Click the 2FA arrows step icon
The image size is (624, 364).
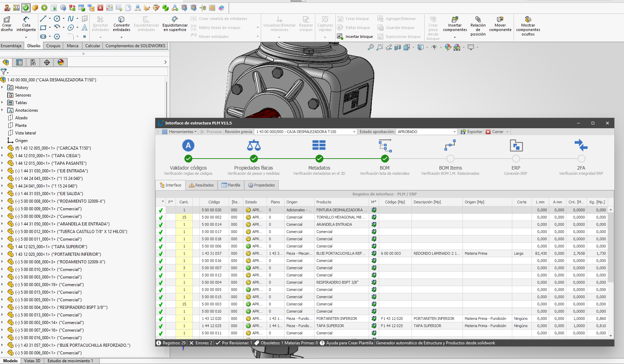tap(581, 145)
